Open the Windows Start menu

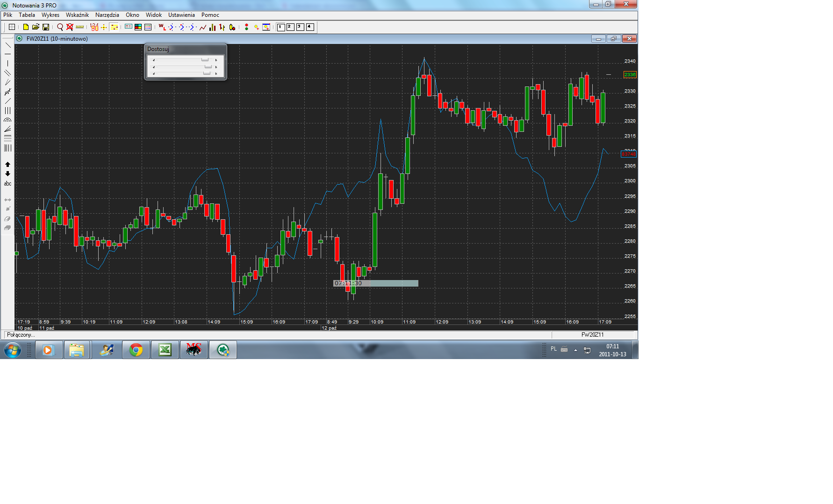(x=12, y=350)
